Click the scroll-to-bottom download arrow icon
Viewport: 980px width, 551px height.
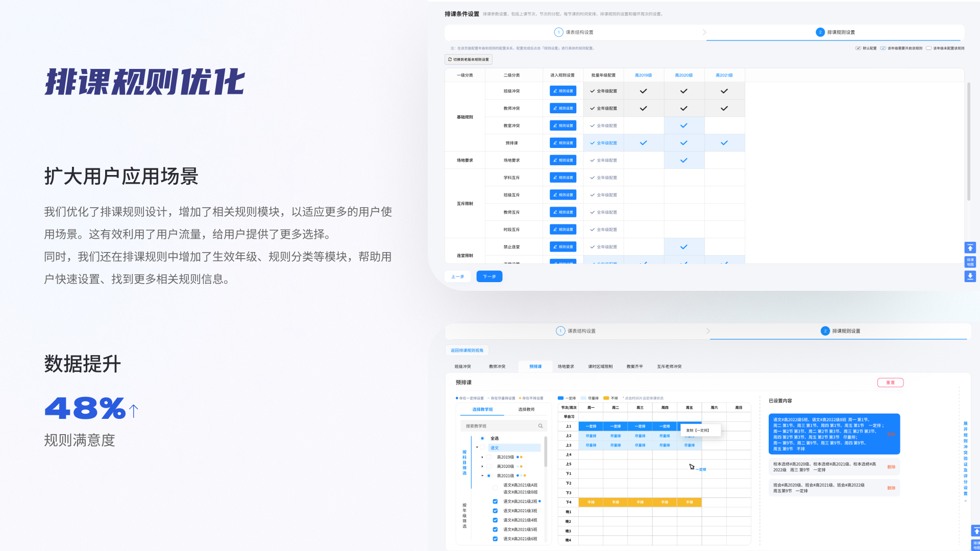(970, 276)
